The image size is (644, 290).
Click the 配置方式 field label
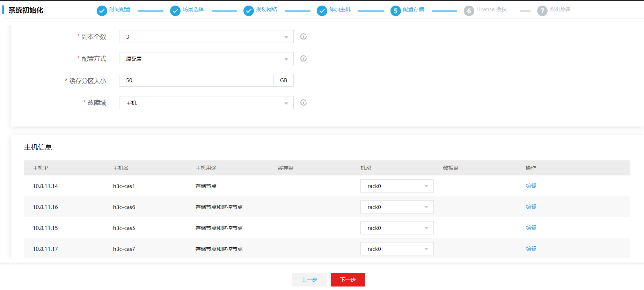click(x=94, y=59)
